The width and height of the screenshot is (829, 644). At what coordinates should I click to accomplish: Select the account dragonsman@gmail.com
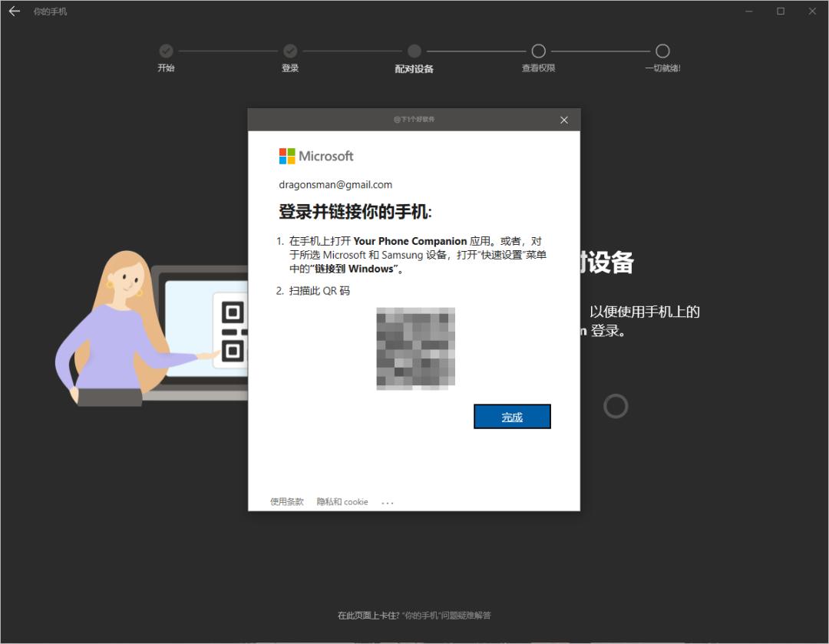(x=334, y=184)
